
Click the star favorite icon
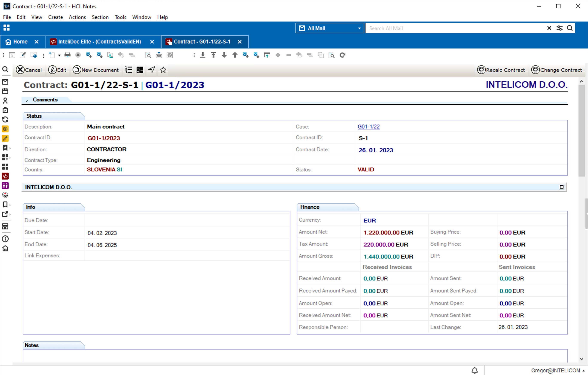click(x=163, y=70)
